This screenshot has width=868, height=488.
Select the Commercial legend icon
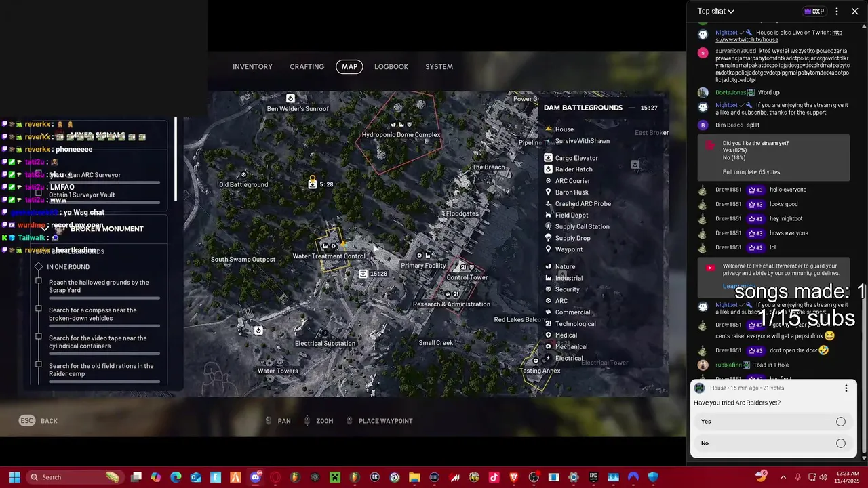coord(548,312)
